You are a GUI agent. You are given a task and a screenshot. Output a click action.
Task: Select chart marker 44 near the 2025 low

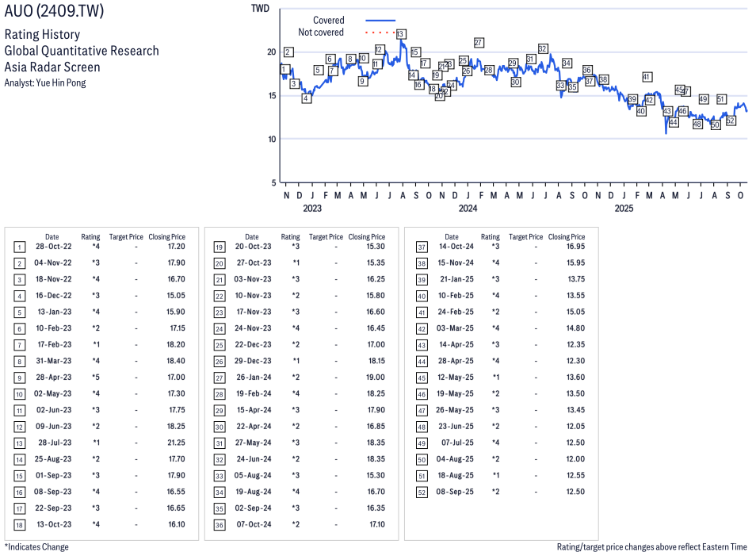pyautogui.click(x=674, y=122)
